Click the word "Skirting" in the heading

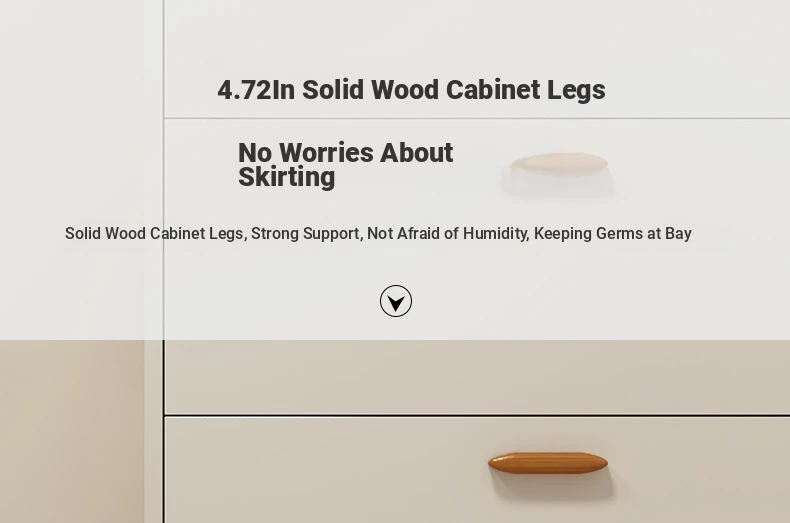click(287, 177)
